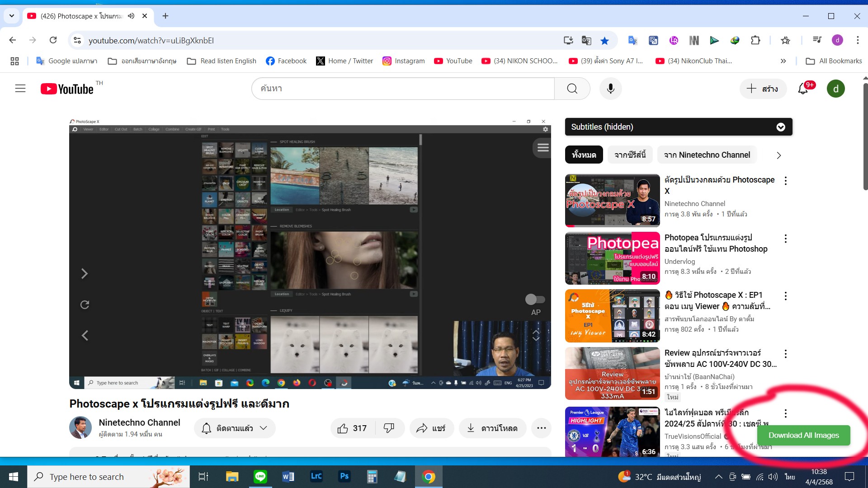Expand the Subtitles (hidden) panel
Viewport: 868px width, 488px height.
point(678,127)
